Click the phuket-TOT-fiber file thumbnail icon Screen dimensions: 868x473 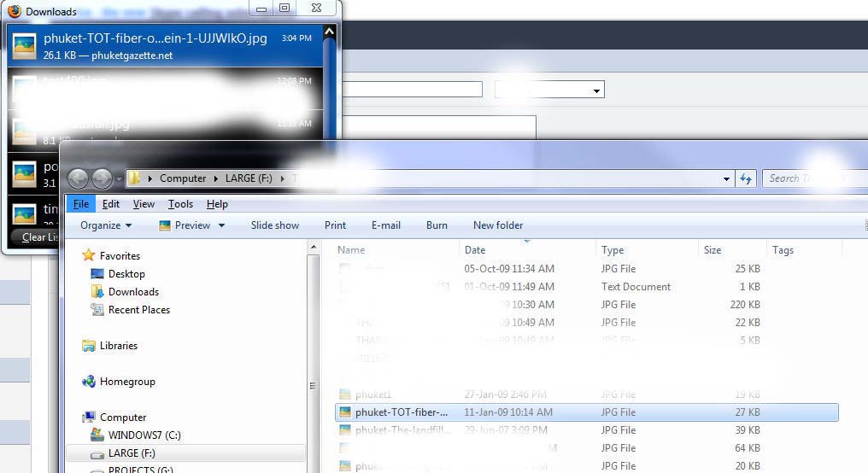(345, 412)
